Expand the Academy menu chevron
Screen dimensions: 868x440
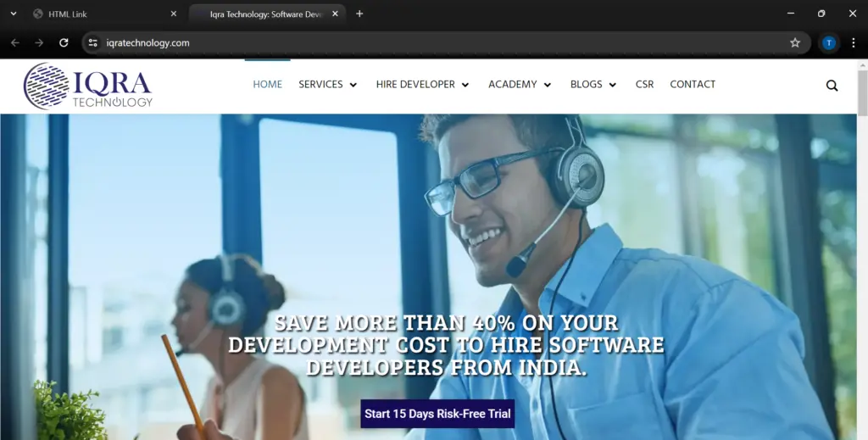(x=548, y=85)
